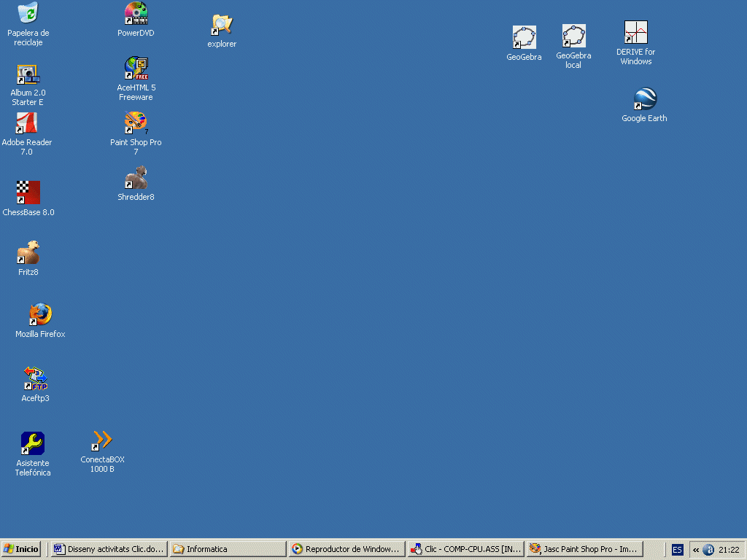
Task: Click the ES language indicator
Action: coord(677,550)
